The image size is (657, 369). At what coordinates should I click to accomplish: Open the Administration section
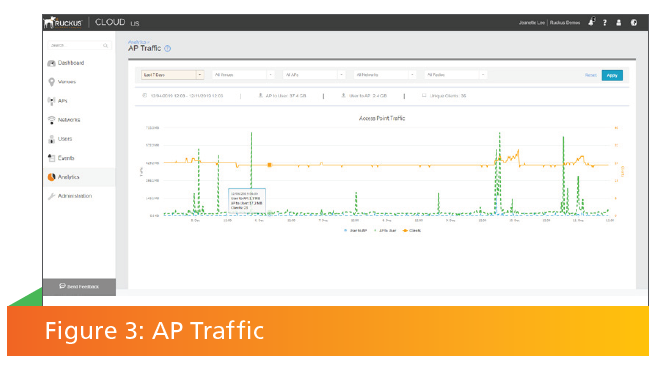tap(79, 196)
